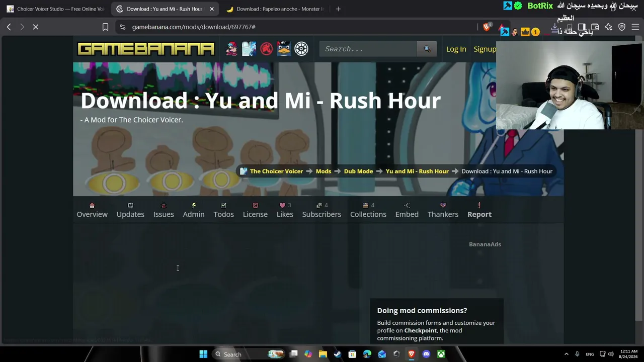Open the Friday Night Funkin' game icon
Screen dimensions: 644x362
tap(231, 49)
